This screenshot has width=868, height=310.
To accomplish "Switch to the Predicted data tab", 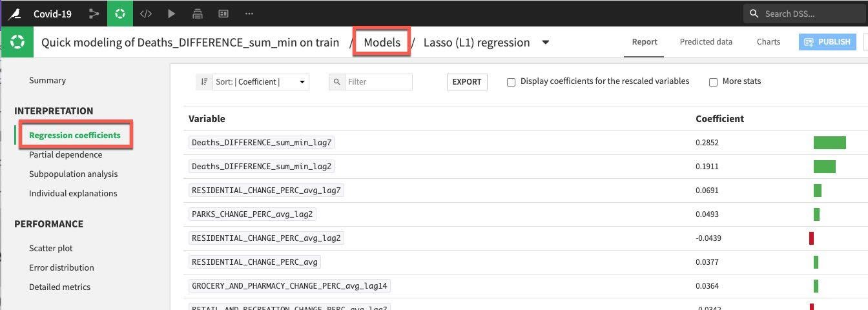I will [x=706, y=42].
